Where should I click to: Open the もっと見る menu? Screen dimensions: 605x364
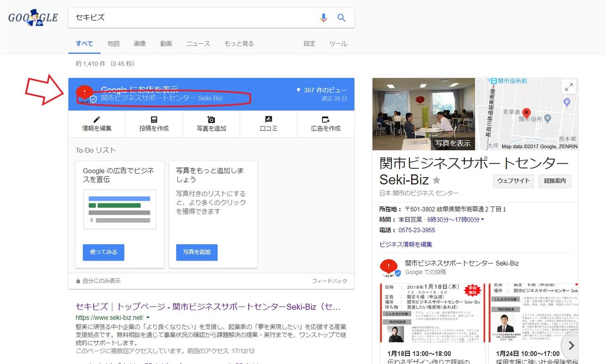239,43
